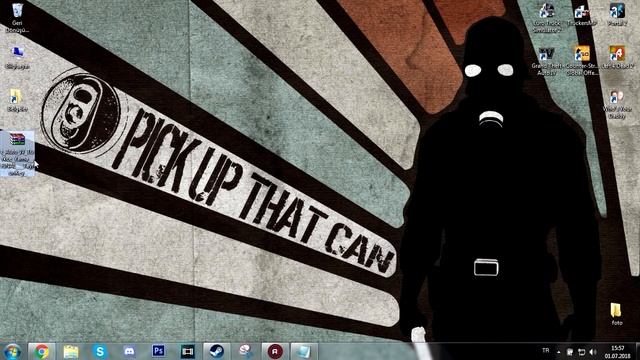Open the film-strip video editor taskbar icon
Screen dimensions: 640x360
click(x=188, y=351)
